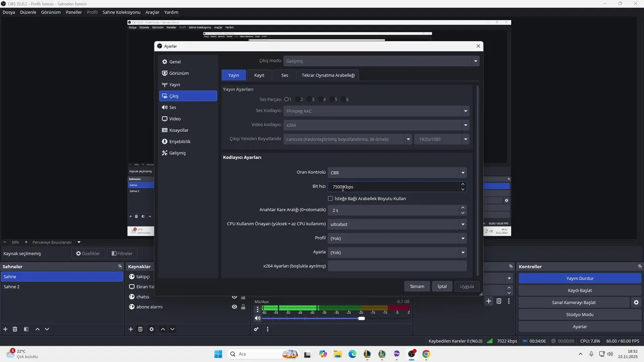Move source up arrow in Kaynaklar
The height and width of the screenshot is (362, 644).
tap(163, 329)
